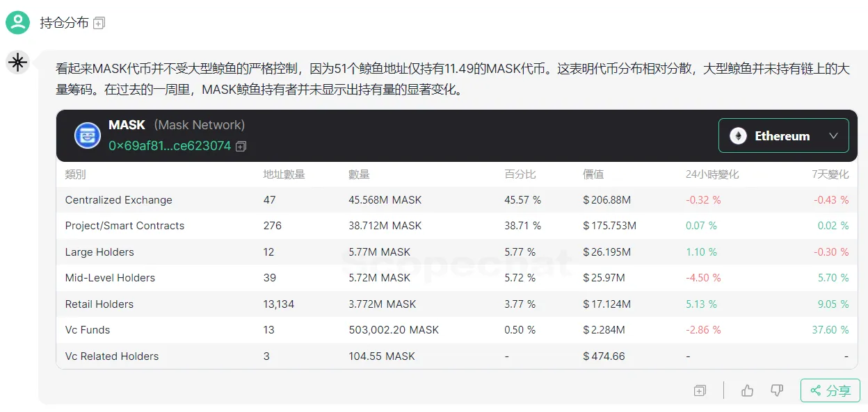Click the 37.60 % seven-day change
This screenshot has width=868, height=412.
[830, 330]
